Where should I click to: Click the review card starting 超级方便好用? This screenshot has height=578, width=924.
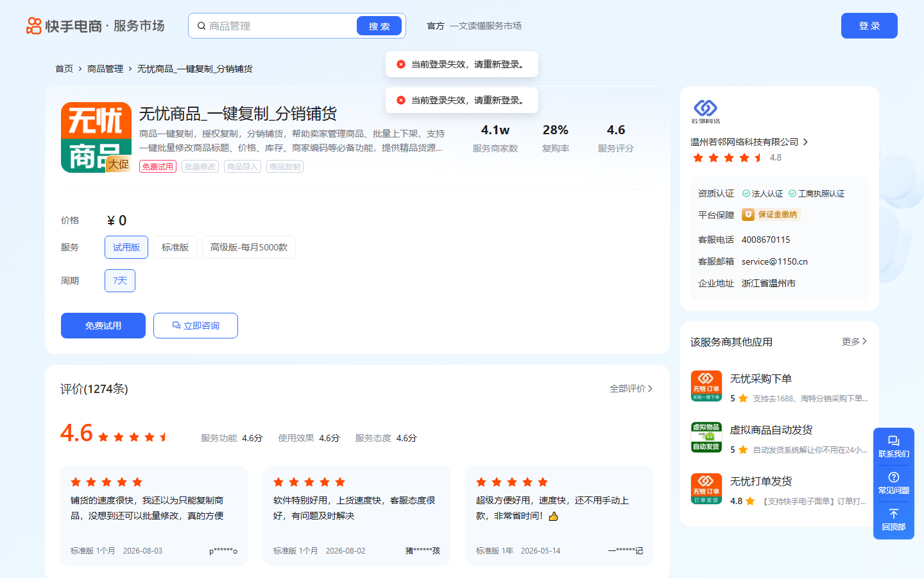(560, 516)
